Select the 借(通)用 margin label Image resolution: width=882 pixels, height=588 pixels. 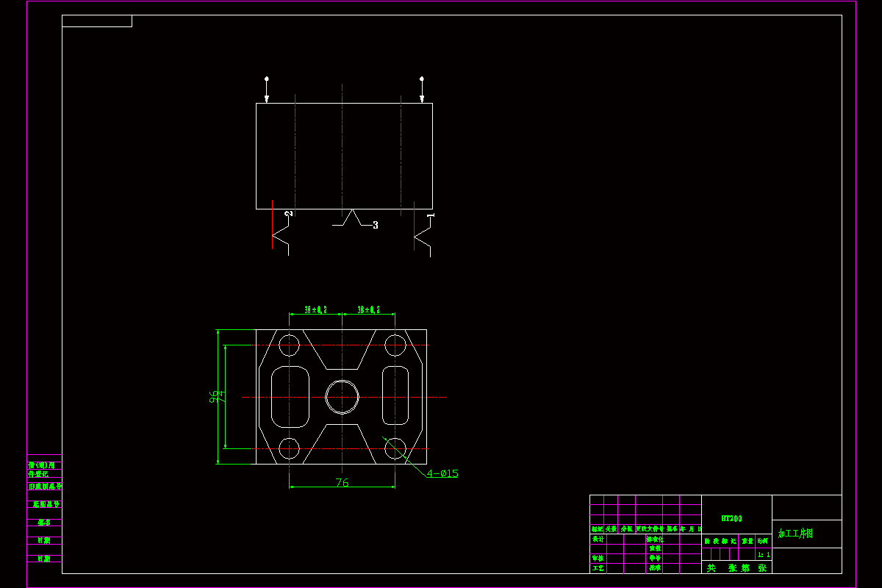pos(41,465)
